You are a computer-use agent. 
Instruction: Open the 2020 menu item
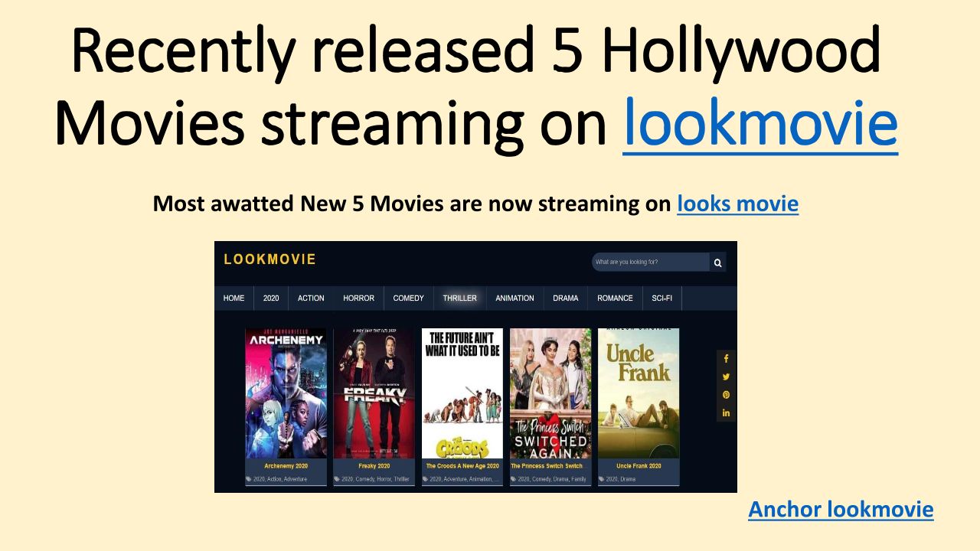(271, 298)
